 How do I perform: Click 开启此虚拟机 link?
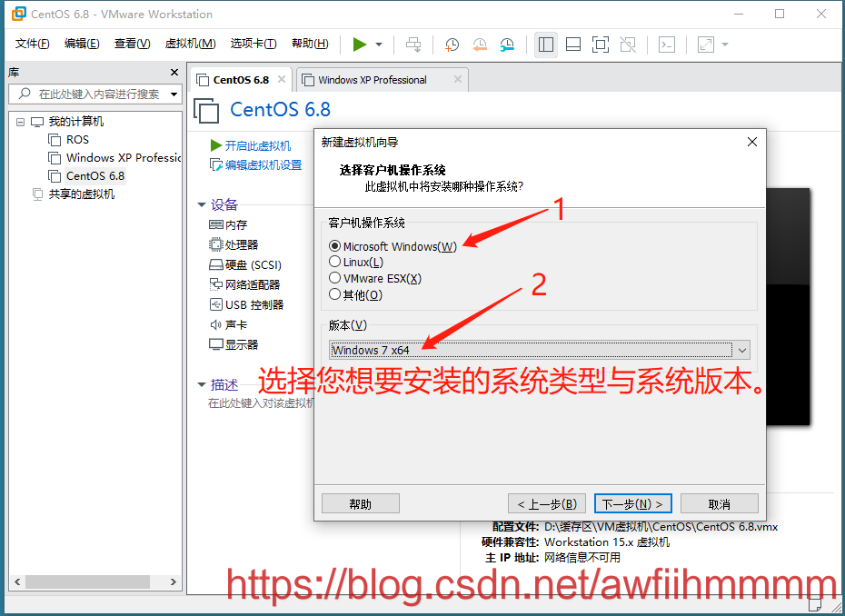pos(258,145)
